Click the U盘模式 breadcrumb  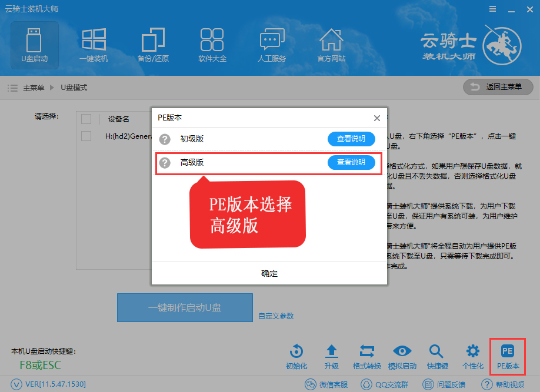74,88
